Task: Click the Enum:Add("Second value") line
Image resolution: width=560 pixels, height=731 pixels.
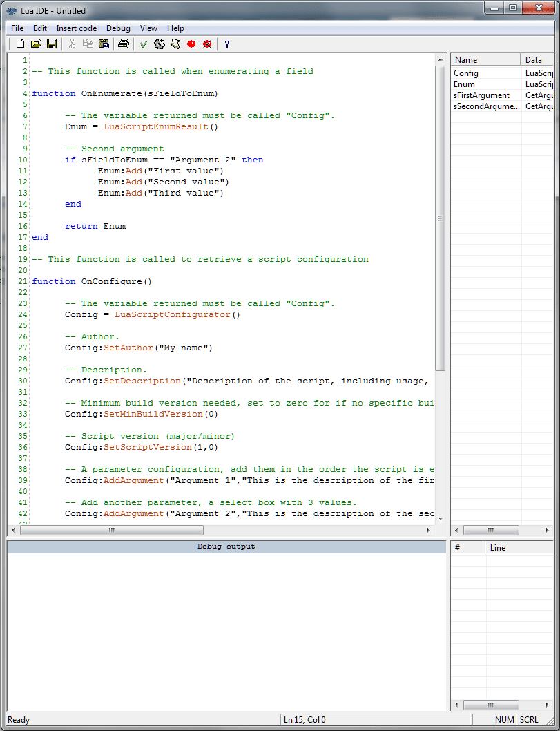Action: [164, 182]
